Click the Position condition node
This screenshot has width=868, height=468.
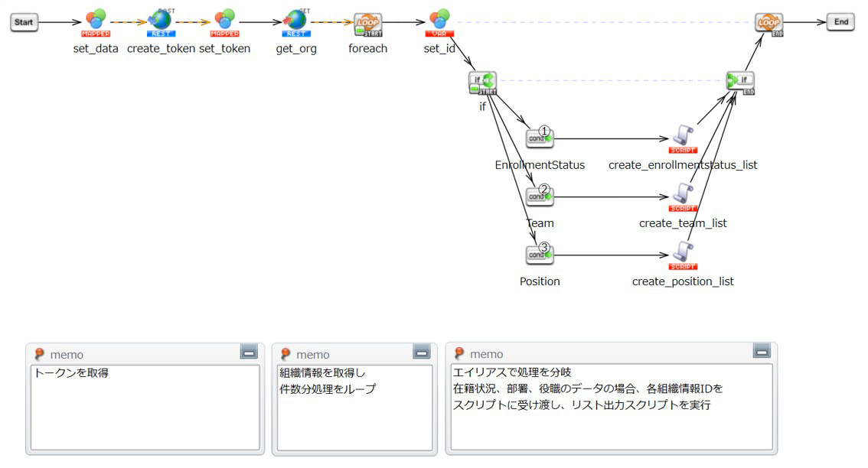[540, 254]
